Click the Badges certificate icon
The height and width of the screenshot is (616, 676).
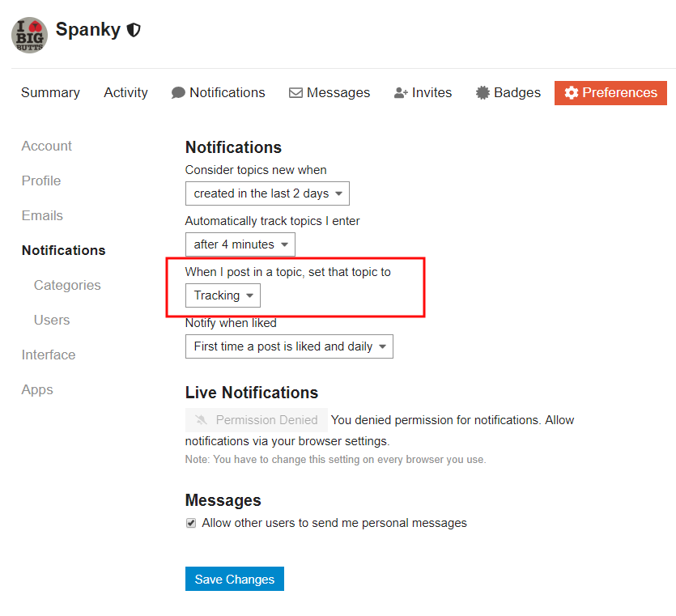click(x=483, y=93)
